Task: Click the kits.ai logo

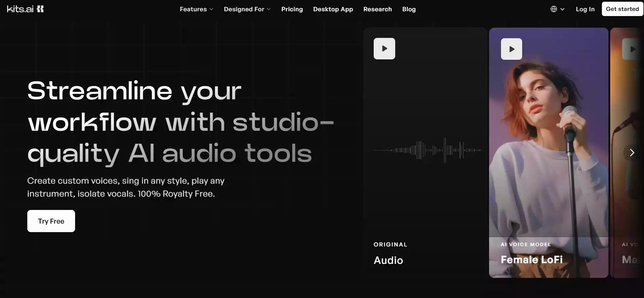Action: pos(25,9)
